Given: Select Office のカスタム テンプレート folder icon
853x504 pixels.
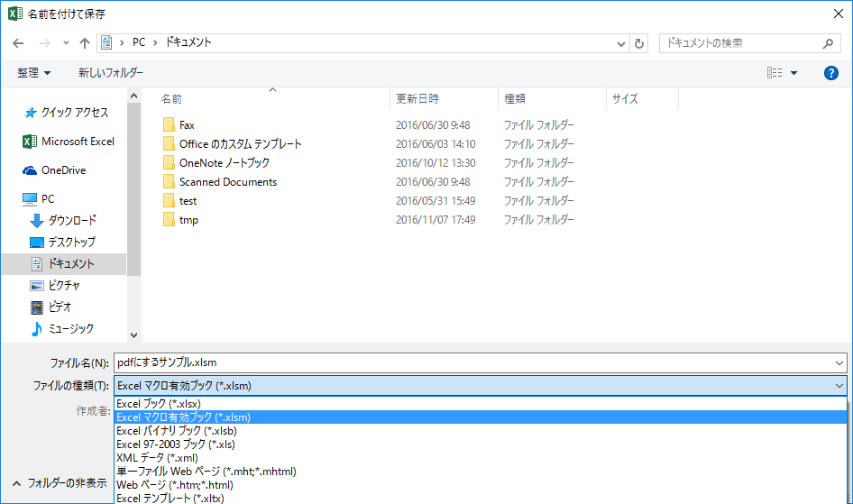Looking at the screenshot, I should (x=169, y=144).
